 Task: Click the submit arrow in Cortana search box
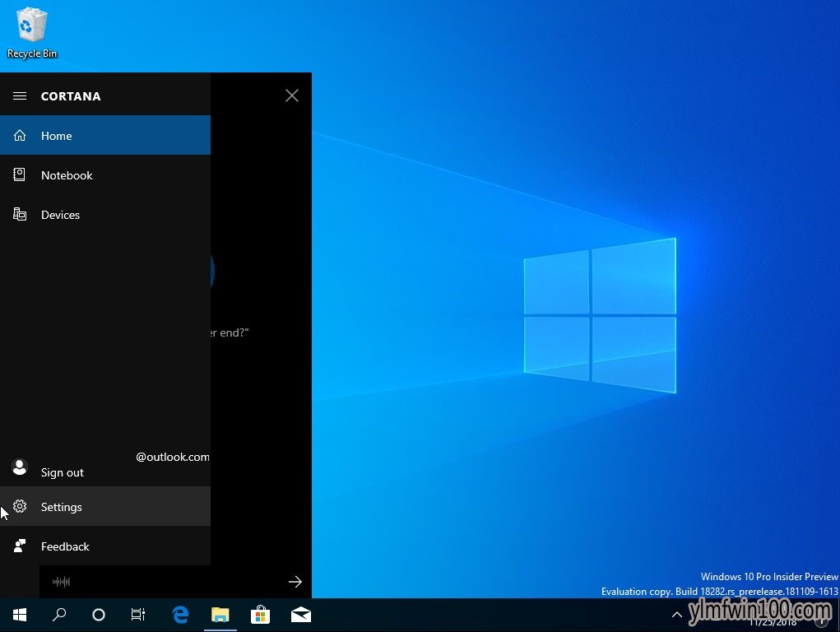tap(295, 582)
